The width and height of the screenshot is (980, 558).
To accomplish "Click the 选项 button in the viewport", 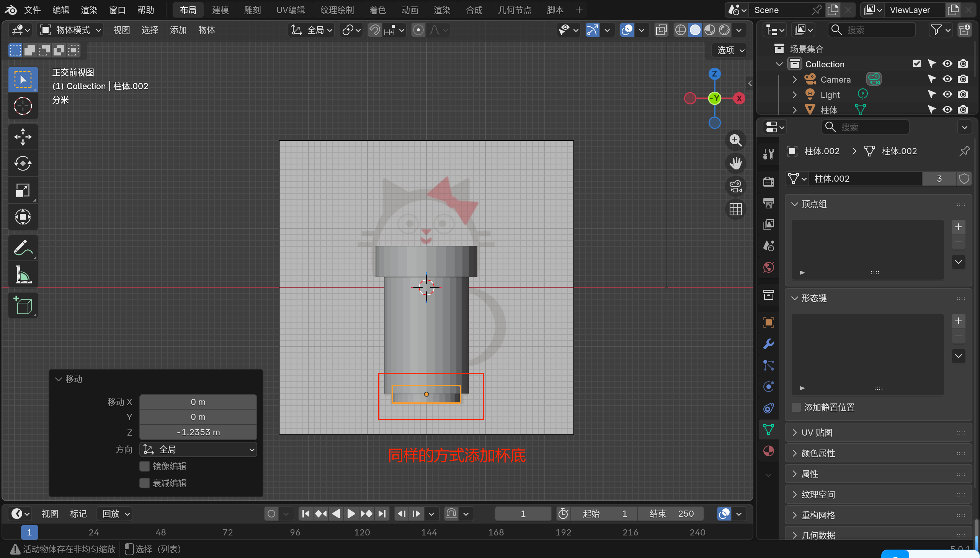I will pyautogui.click(x=730, y=50).
